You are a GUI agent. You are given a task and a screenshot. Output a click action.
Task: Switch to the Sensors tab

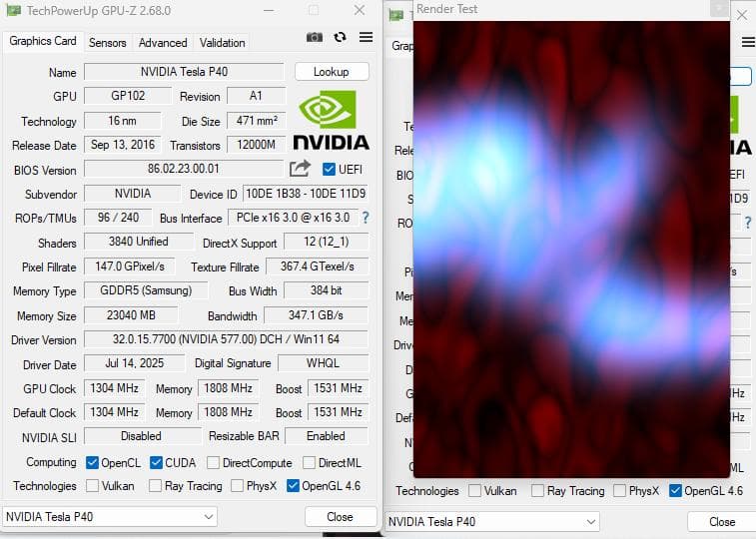107,43
